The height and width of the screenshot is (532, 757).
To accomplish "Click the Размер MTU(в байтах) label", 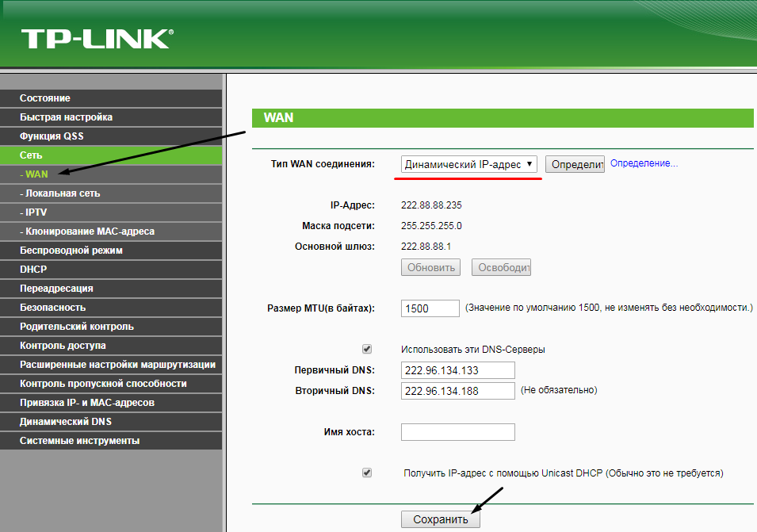I will [320, 308].
